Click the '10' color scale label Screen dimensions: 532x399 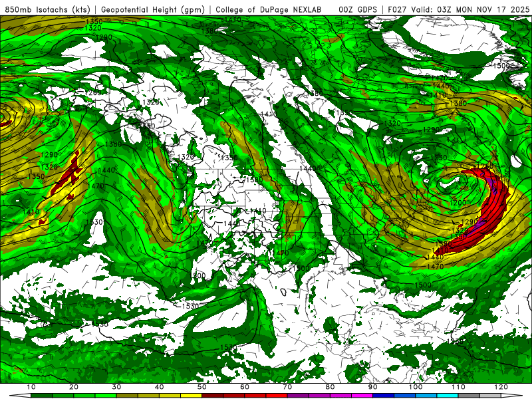point(31,387)
